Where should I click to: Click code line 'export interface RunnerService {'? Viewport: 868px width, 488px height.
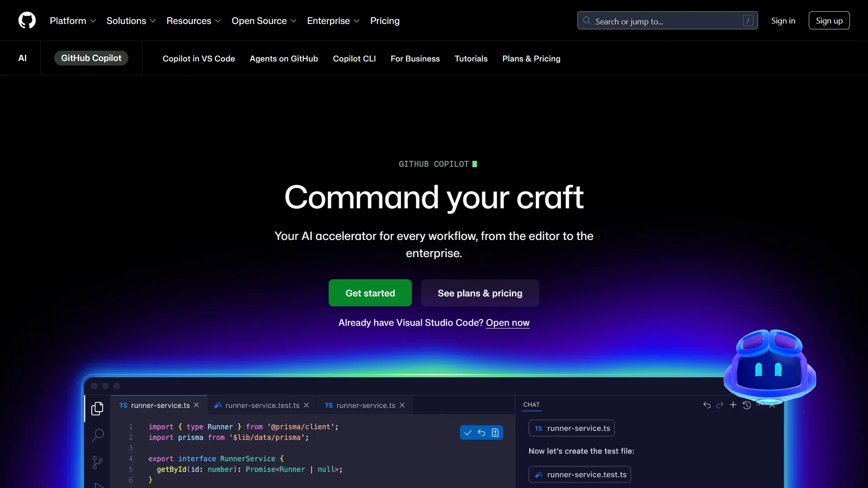tap(216, 459)
